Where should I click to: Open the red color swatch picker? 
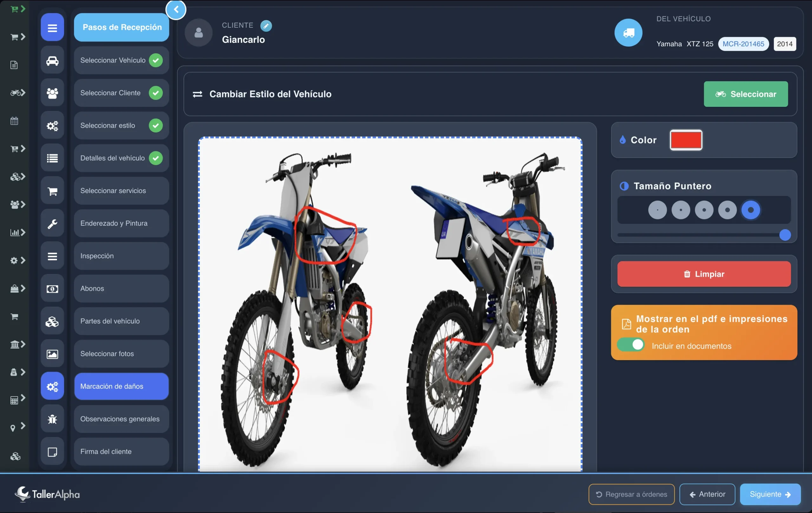click(x=686, y=140)
